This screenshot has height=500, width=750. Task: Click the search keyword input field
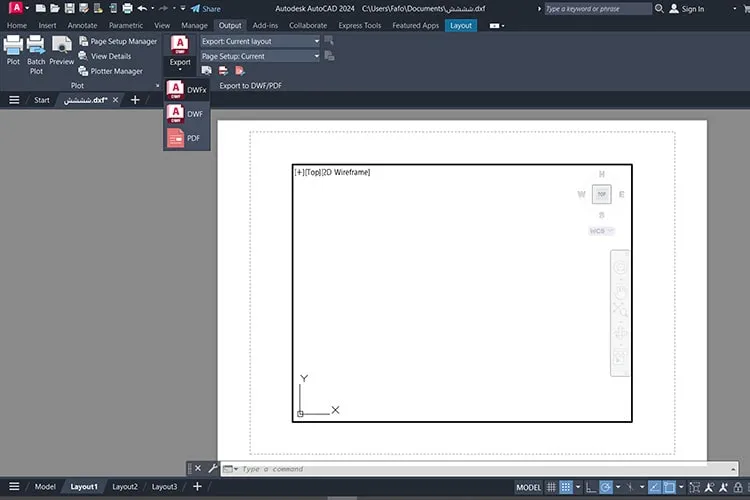tap(598, 9)
